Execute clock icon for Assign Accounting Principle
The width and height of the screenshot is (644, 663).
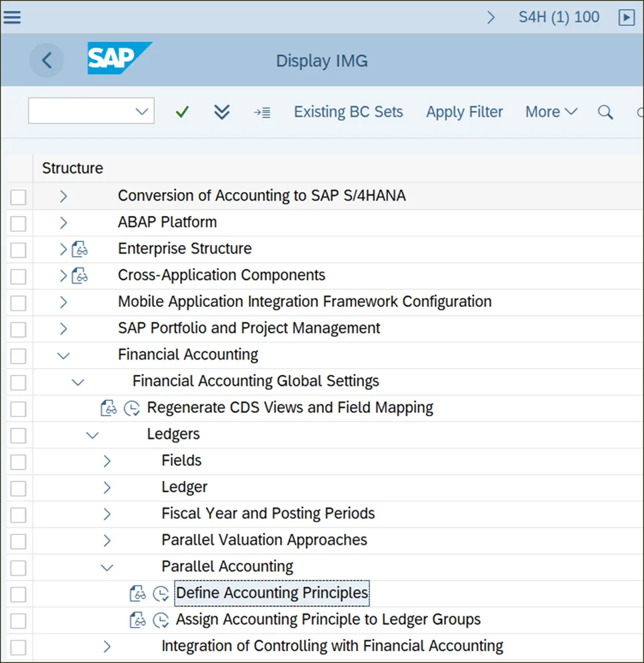(x=161, y=620)
